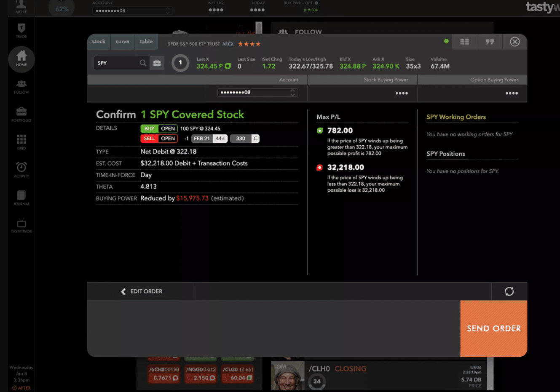Reveal the hidden Option Buying Power value
The image size is (560, 392).
512,93
